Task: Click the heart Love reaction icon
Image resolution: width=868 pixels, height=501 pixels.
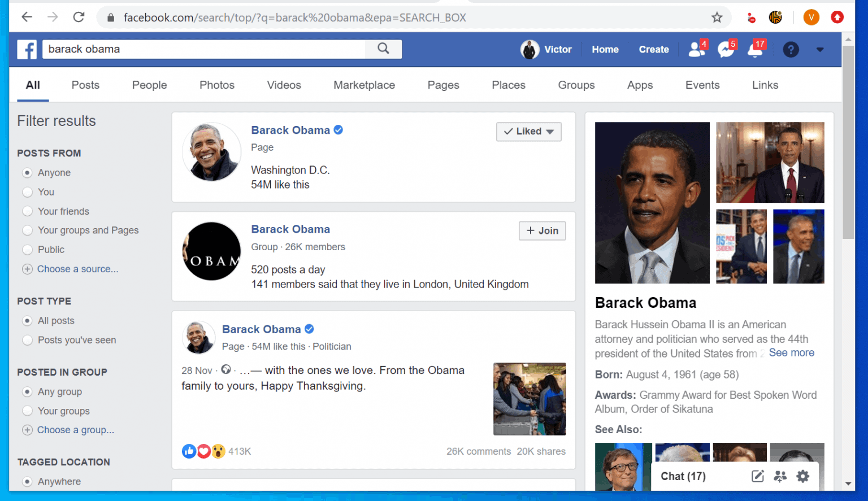Action: tap(203, 451)
